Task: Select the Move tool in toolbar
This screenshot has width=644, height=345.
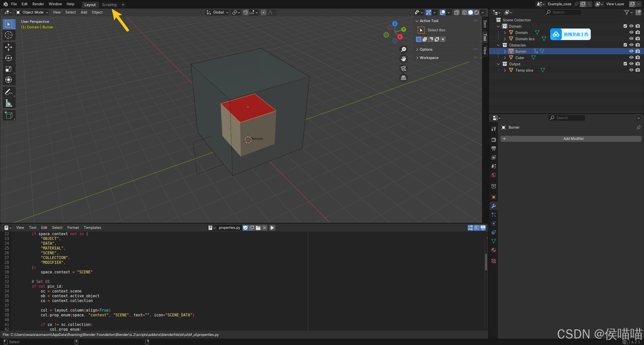Action: click(8, 46)
